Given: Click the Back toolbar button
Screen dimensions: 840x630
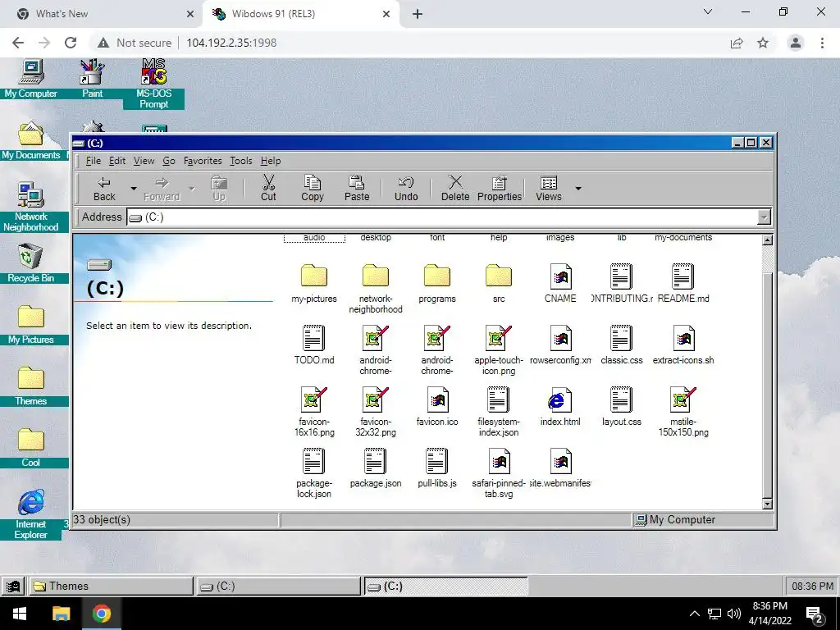Looking at the screenshot, I should click(x=104, y=189).
